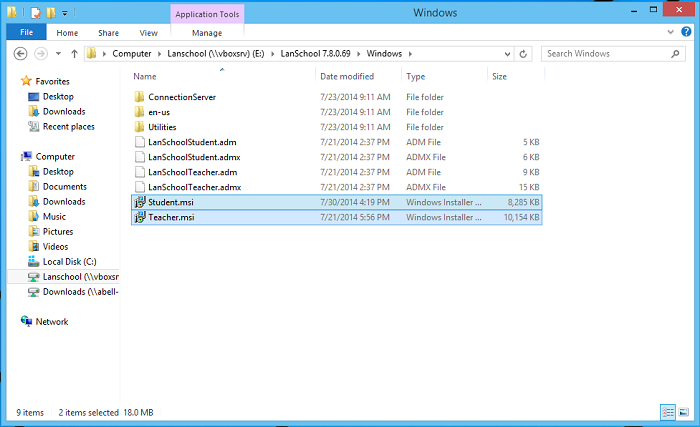Switch to the Home ribbon tab
The height and width of the screenshot is (427, 700).
(67, 33)
